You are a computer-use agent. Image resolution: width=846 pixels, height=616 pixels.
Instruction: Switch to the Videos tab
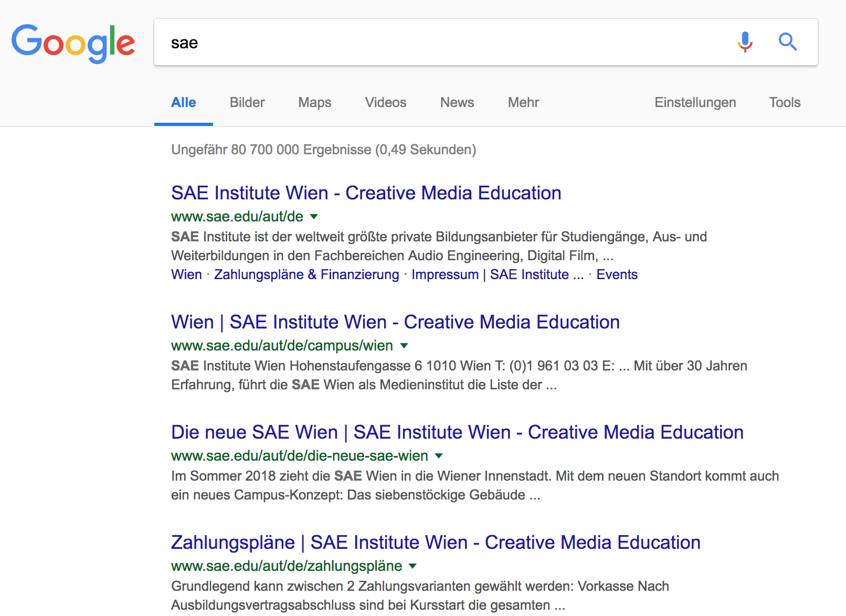(386, 102)
